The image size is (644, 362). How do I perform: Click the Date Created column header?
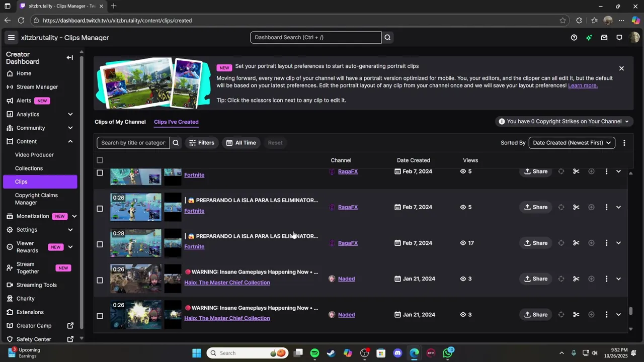point(414,160)
